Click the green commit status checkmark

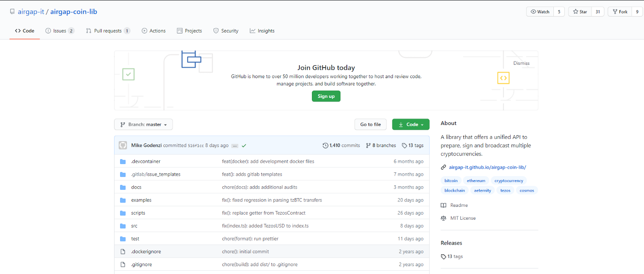pos(244,146)
